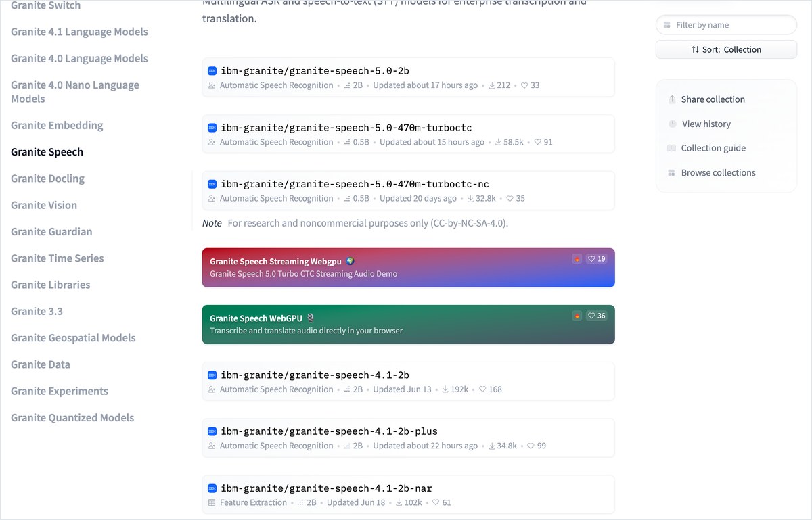The image size is (812, 520).
Task: Focus the Filter by name field
Action: tap(726, 25)
